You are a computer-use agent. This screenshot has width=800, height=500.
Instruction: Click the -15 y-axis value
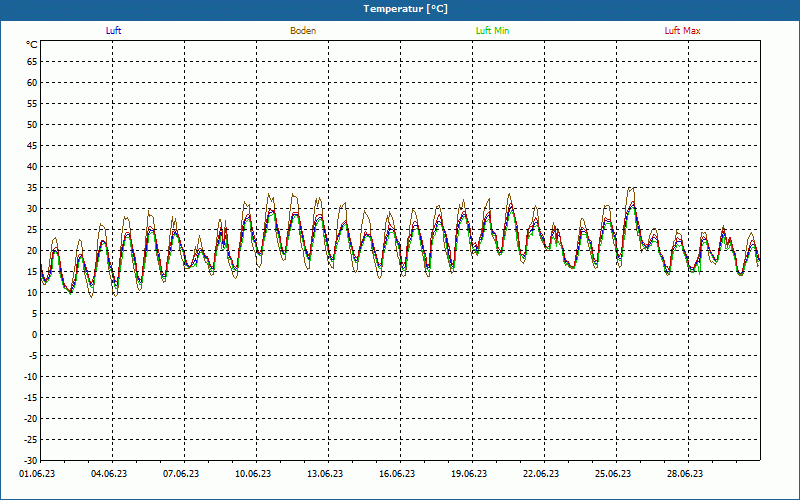(x=31, y=397)
